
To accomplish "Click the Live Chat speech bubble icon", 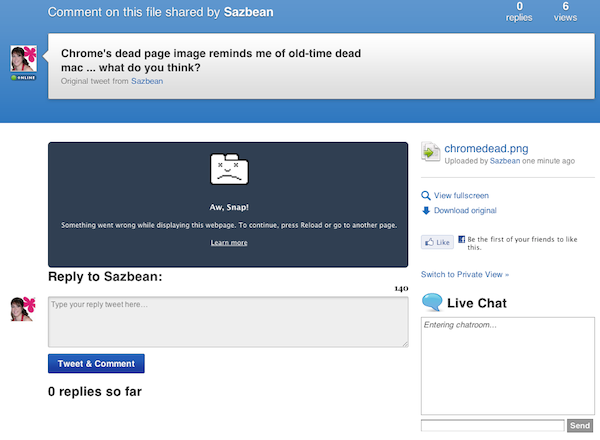I will point(432,303).
